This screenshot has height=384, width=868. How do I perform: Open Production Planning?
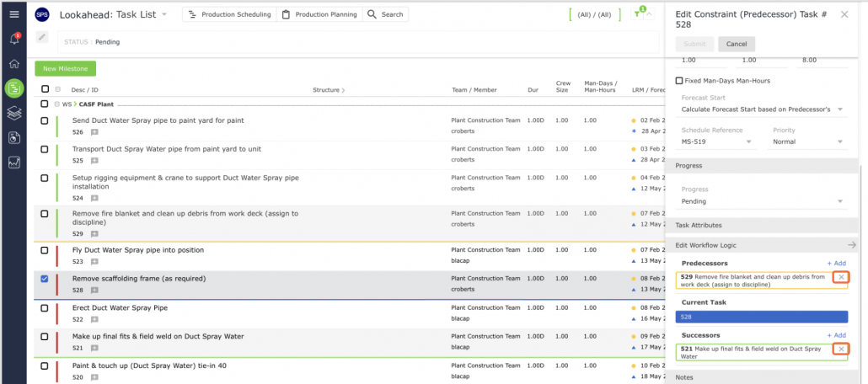pos(319,14)
